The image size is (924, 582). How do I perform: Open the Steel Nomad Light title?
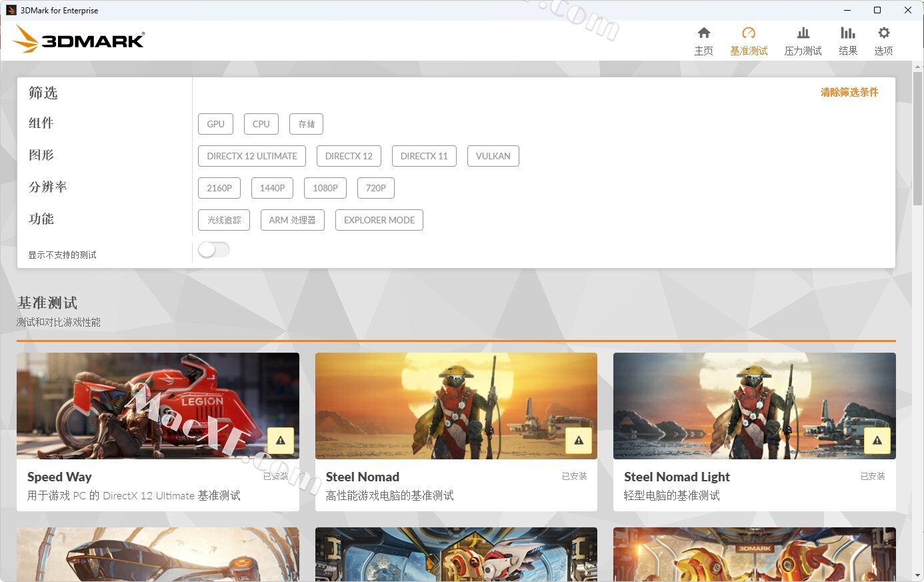676,477
